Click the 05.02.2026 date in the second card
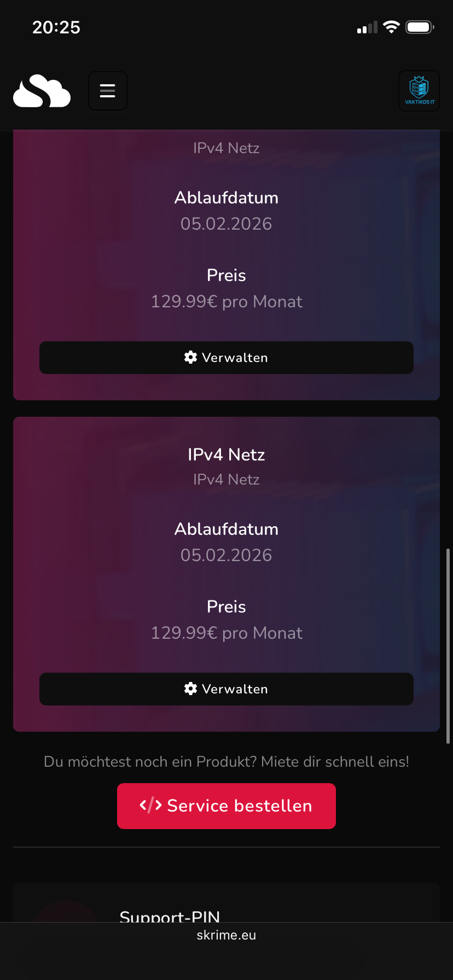453x980 pixels. (x=226, y=555)
